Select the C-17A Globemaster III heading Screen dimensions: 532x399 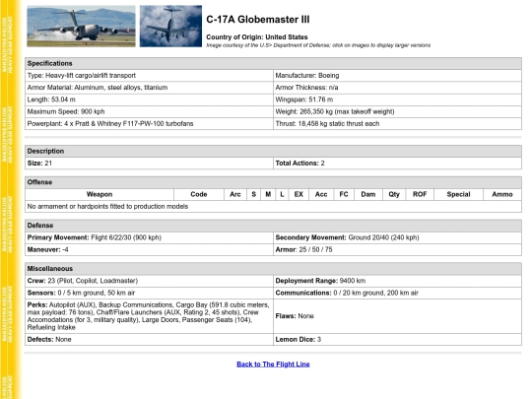point(258,20)
